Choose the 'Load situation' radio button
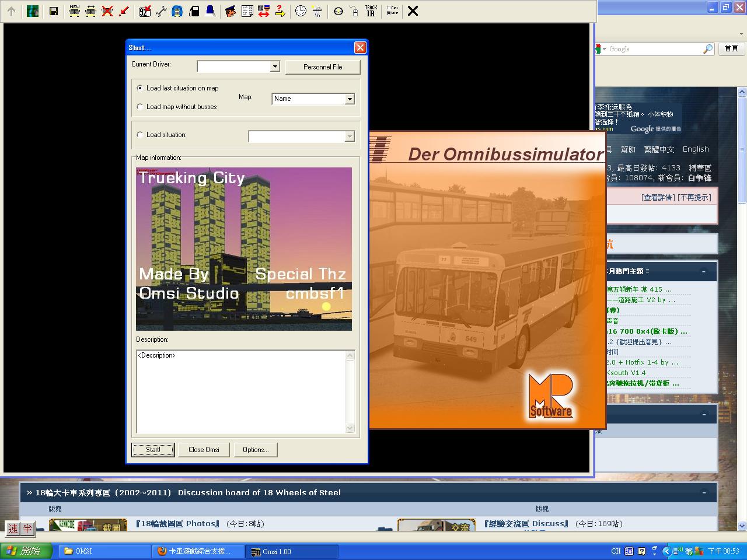Image resolution: width=747 pixels, height=560 pixels. [x=140, y=135]
